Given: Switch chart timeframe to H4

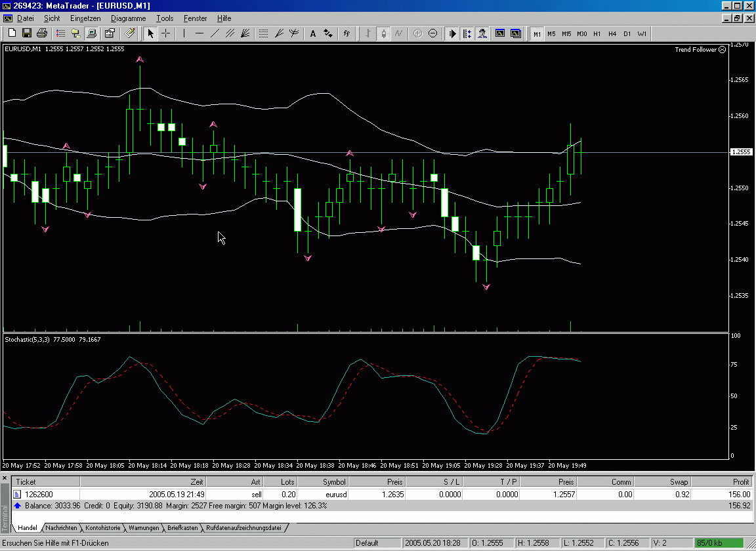Looking at the screenshot, I should tap(612, 34).
